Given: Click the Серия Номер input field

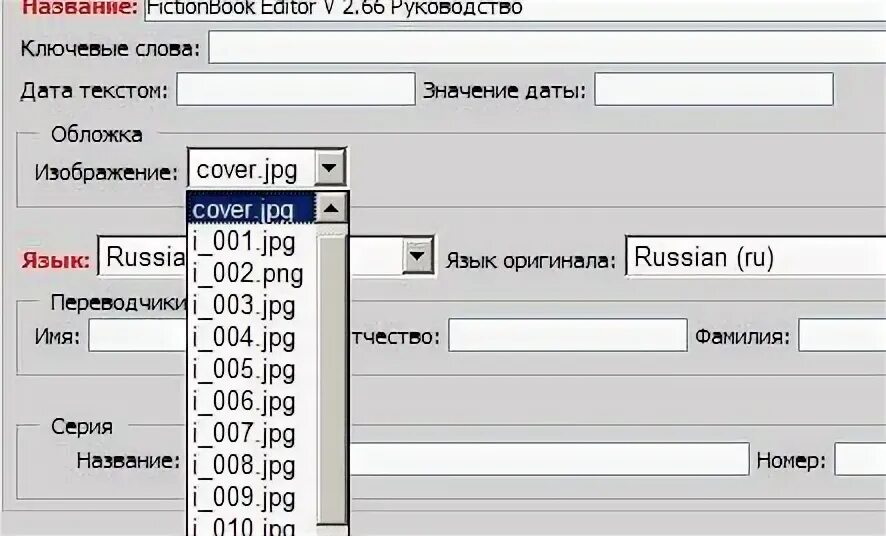Looking at the screenshot, I should (x=860, y=459).
